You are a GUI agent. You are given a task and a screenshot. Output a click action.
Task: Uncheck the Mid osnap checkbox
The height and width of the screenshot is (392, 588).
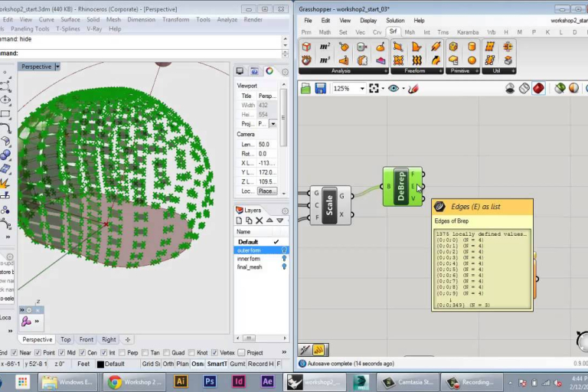click(x=61, y=353)
